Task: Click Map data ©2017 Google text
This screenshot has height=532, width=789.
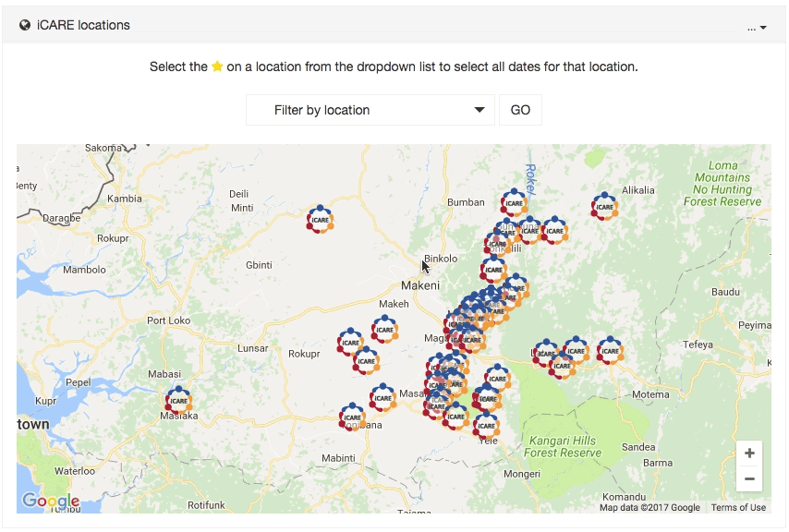Action: click(x=649, y=507)
